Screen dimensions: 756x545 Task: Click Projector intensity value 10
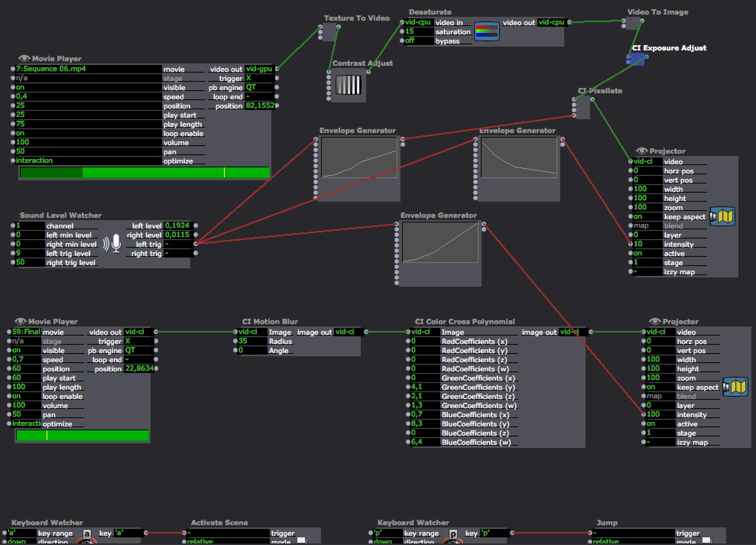point(647,244)
